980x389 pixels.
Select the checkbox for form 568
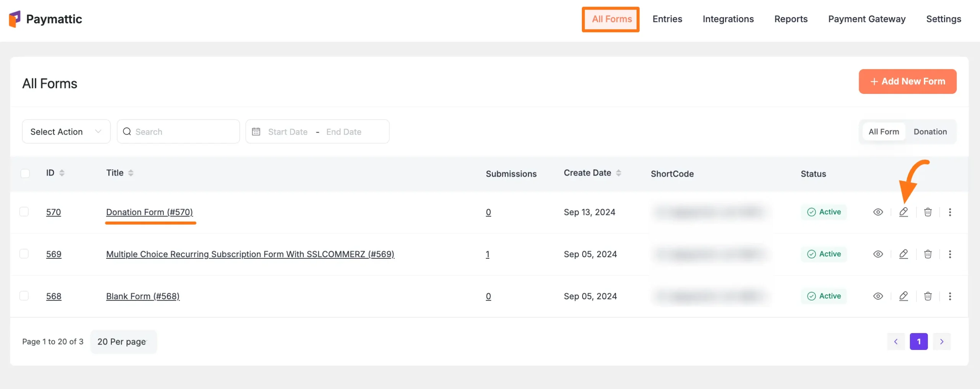(x=24, y=296)
